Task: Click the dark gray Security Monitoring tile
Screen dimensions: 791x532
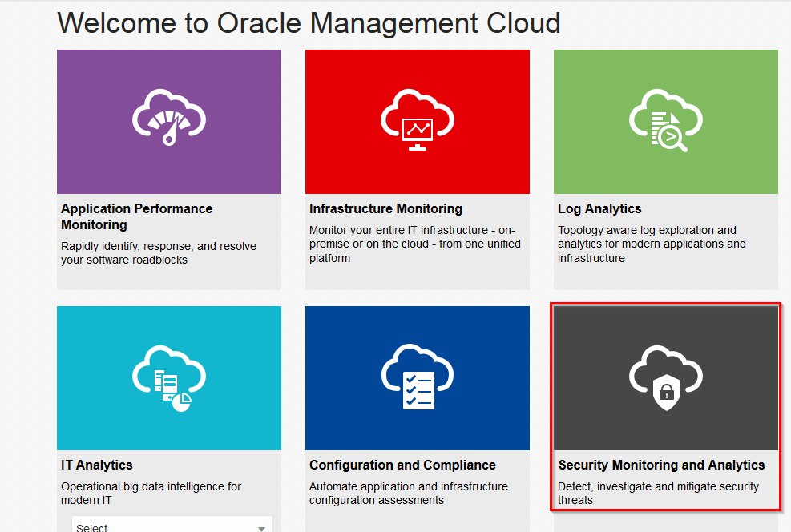Action: pyautogui.click(x=665, y=377)
